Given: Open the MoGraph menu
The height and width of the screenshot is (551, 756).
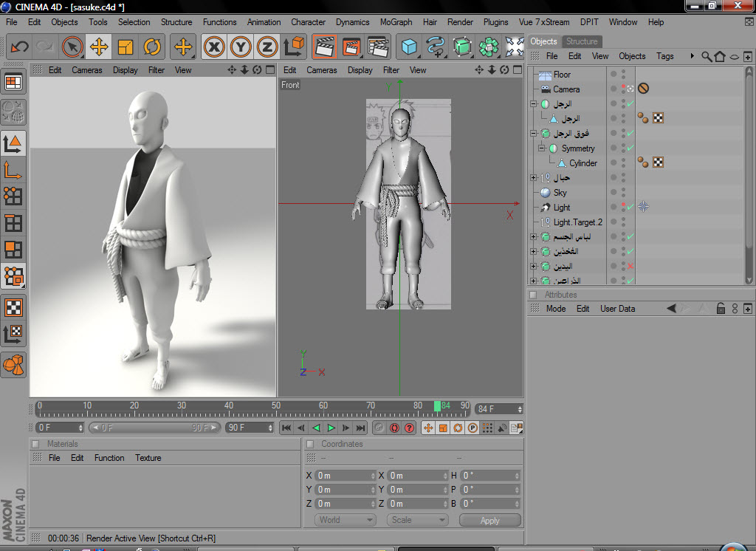Looking at the screenshot, I should tap(396, 22).
